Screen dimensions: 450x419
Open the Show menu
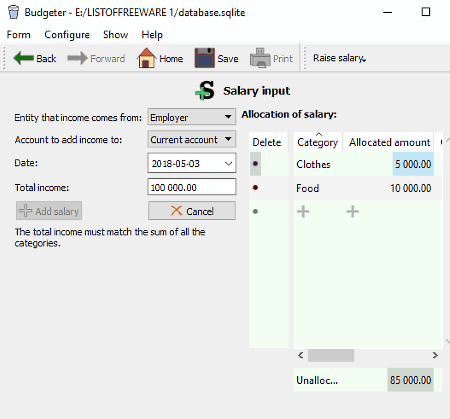coord(115,35)
